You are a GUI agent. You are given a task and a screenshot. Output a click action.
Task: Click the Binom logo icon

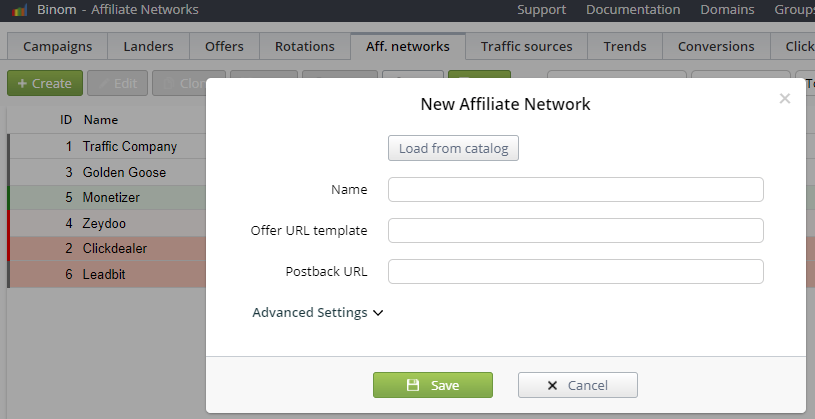point(19,10)
